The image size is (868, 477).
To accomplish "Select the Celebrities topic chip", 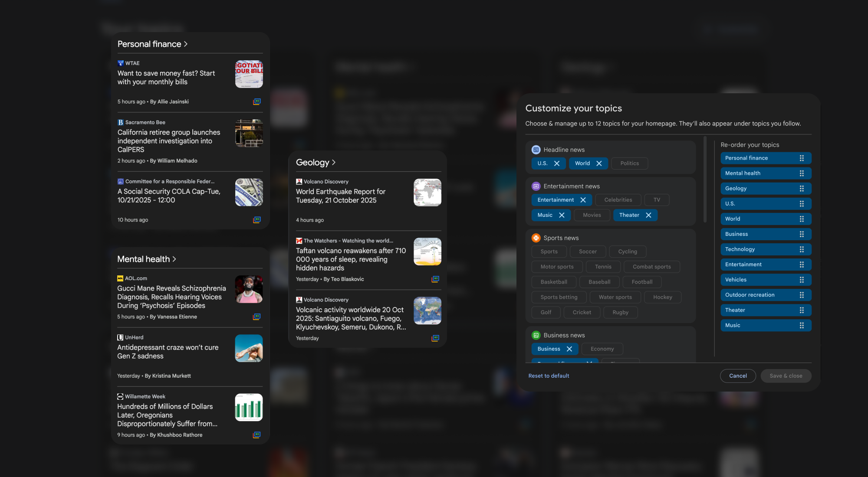I will [618, 200].
